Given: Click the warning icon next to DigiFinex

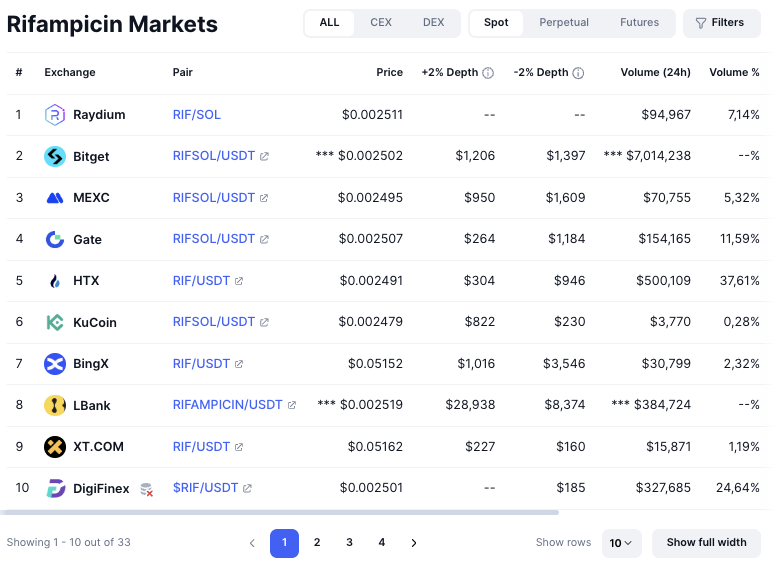Looking at the screenshot, I should (146, 489).
